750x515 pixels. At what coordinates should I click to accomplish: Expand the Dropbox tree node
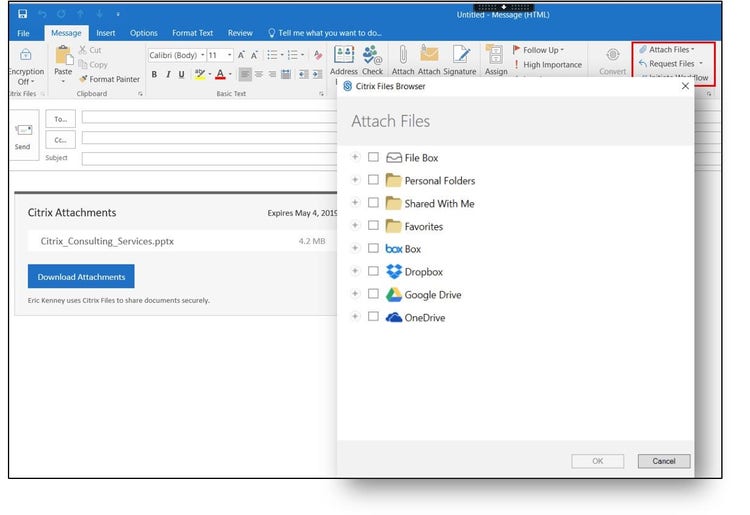point(355,271)
